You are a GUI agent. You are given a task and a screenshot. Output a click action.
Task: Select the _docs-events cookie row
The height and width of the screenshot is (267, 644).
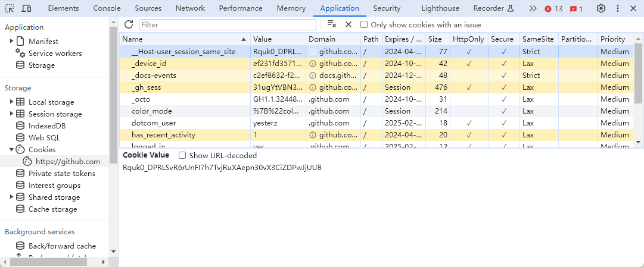[x=377, y=76]
